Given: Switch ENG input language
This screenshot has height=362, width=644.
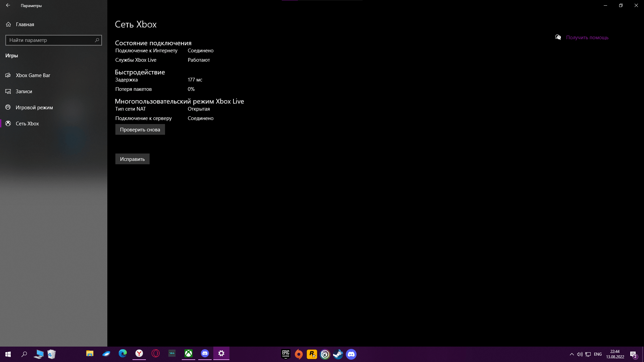Looking at the screenshot, I should 598,354.
